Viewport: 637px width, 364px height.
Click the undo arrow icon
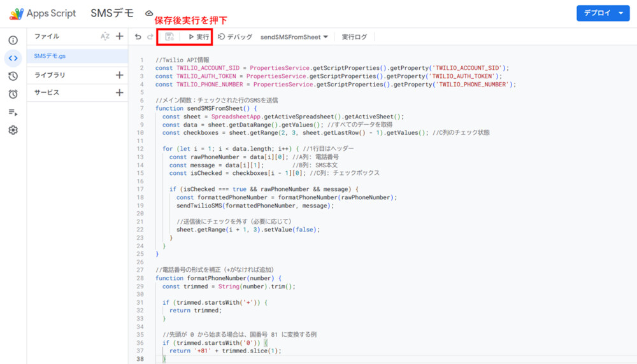pyautogui.click(x=138, y=37)
